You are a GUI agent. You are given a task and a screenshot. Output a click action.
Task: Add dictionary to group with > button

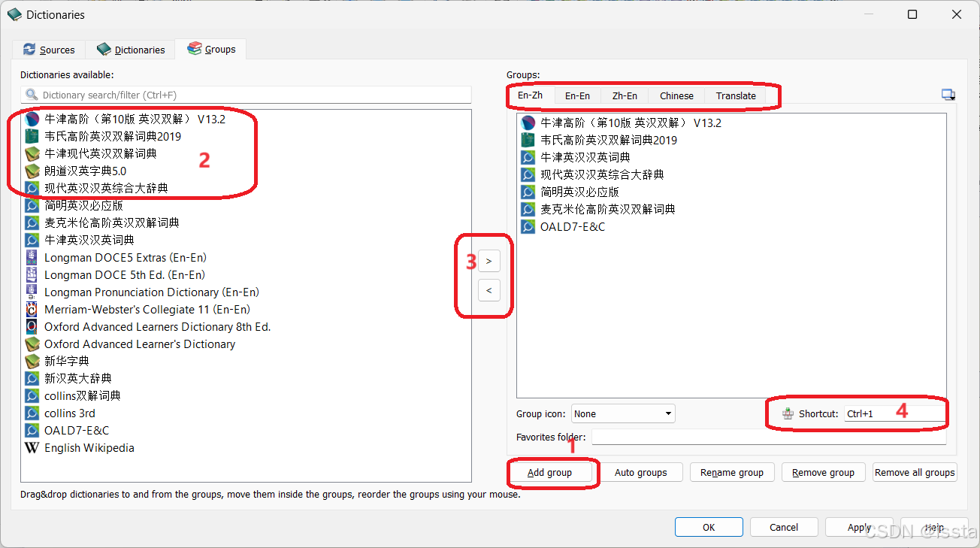(x=488, y=261)
